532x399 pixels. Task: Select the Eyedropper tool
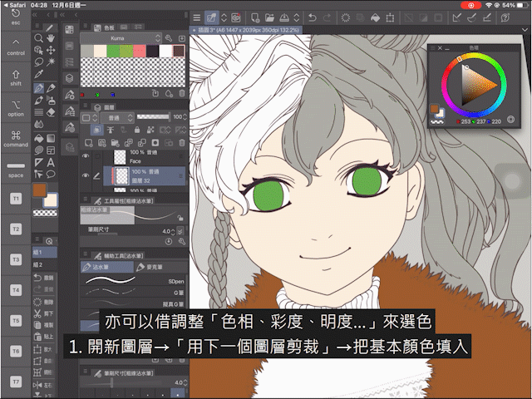pos(39,74)
